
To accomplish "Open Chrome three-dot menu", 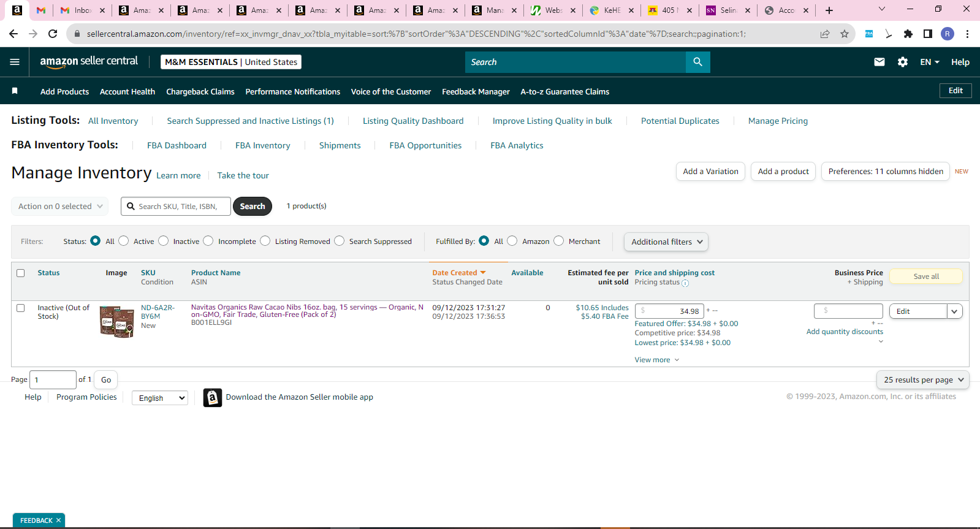I will pos(967,34).
